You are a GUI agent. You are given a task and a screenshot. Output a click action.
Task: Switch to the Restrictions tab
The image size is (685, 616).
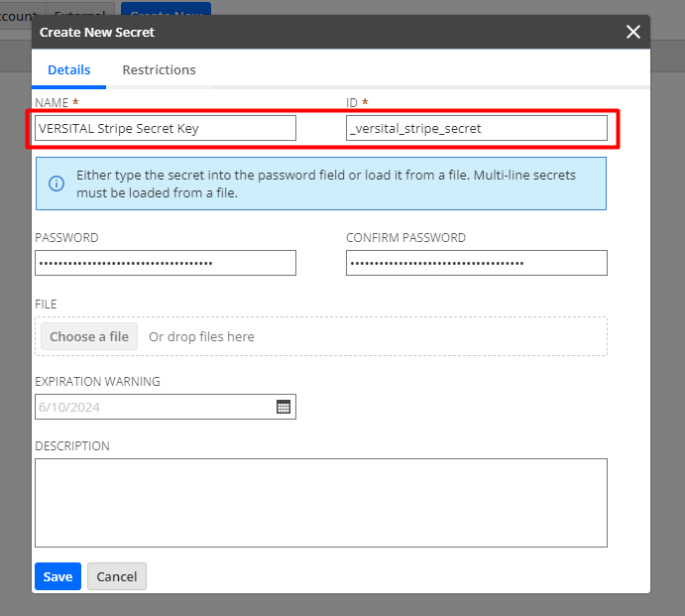(x=159, y=70)
